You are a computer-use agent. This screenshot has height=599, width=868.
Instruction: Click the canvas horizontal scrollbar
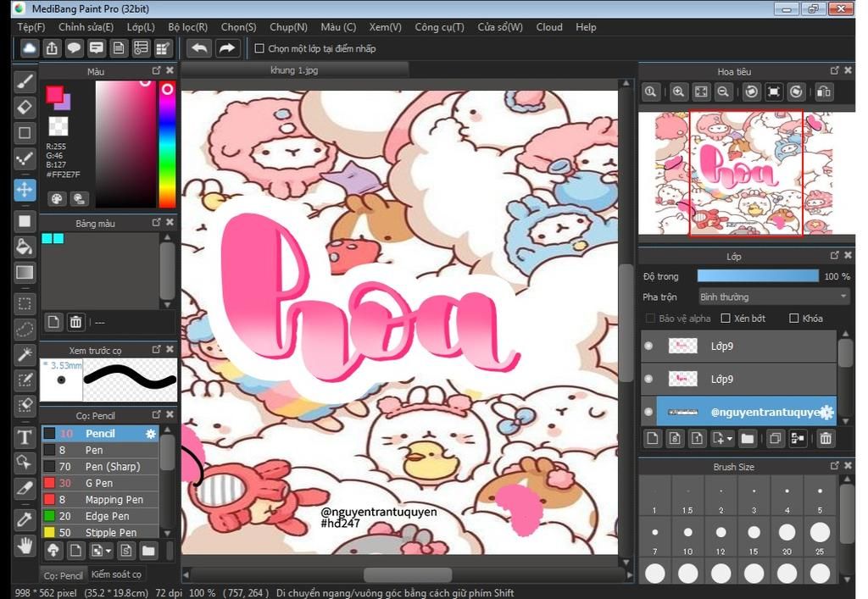tap(408, 574)
